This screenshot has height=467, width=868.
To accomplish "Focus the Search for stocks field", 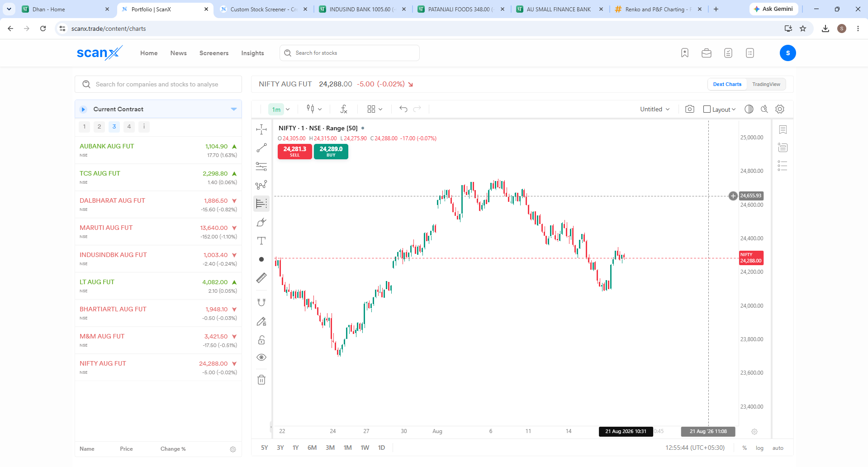I will coord(350,53).
